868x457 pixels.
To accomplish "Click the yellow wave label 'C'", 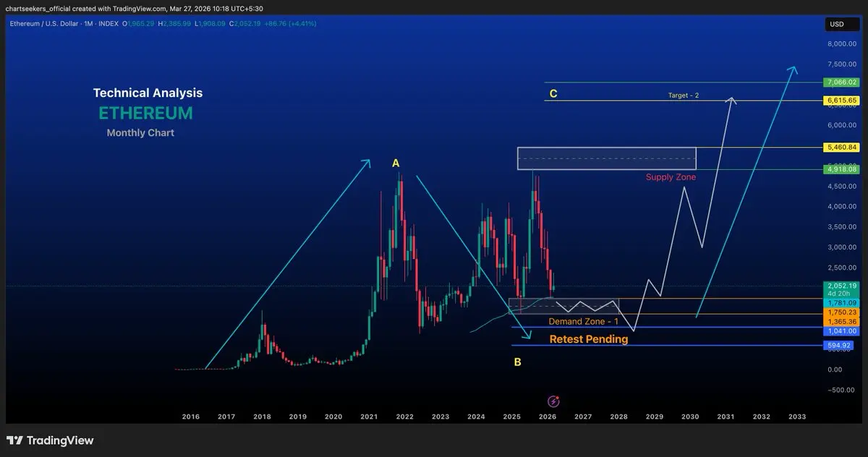I will click(x=553, y=93).
